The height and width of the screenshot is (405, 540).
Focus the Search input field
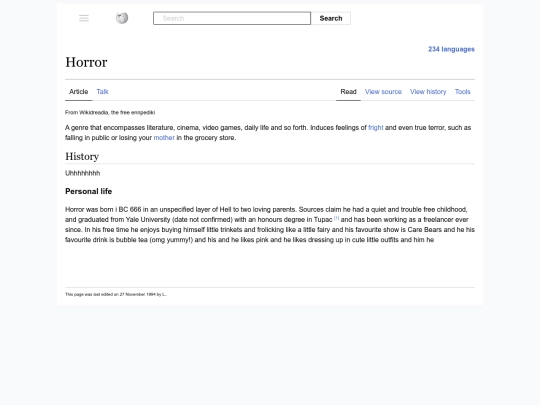click(232, 18)
